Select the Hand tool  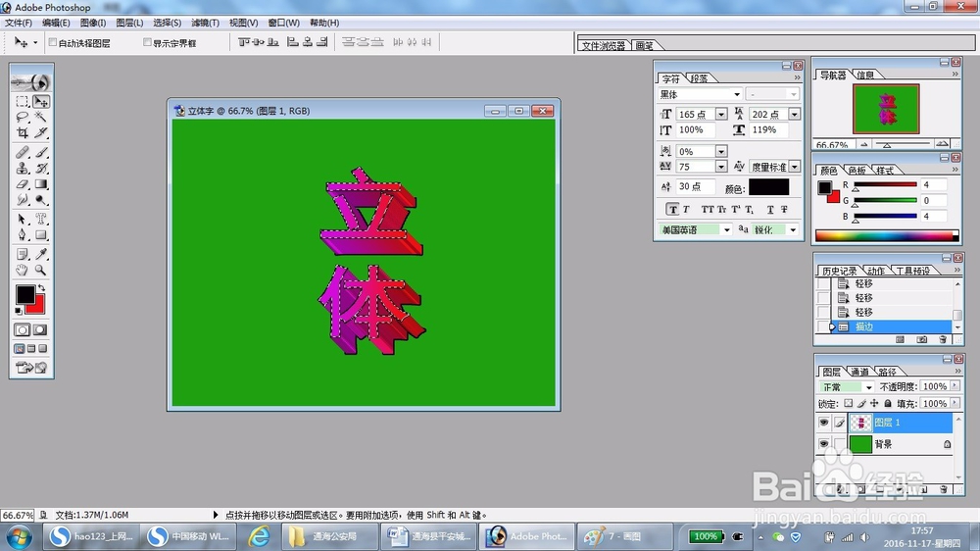pos(23,271)
